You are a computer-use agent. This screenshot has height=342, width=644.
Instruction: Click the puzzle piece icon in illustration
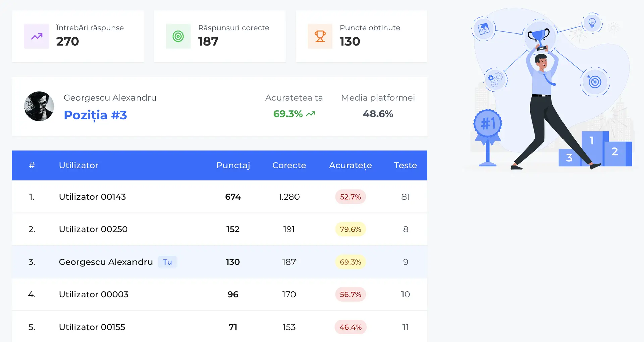coord(484,29)
